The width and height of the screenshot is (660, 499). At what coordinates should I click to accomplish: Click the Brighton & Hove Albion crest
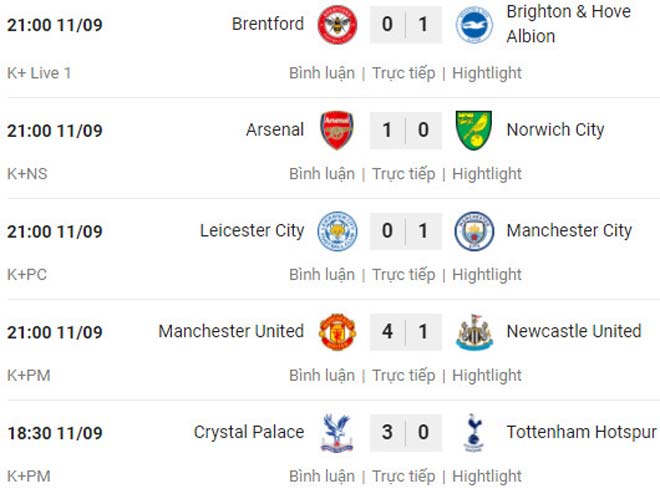click(x=474, y=24)
